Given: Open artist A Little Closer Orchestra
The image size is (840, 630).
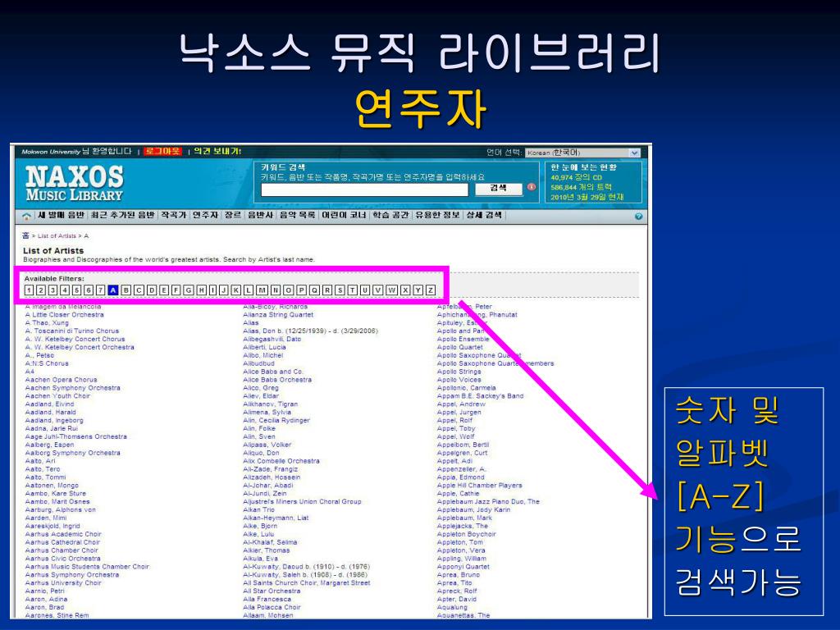Looking at the screenshot, I should click(64, 315).
